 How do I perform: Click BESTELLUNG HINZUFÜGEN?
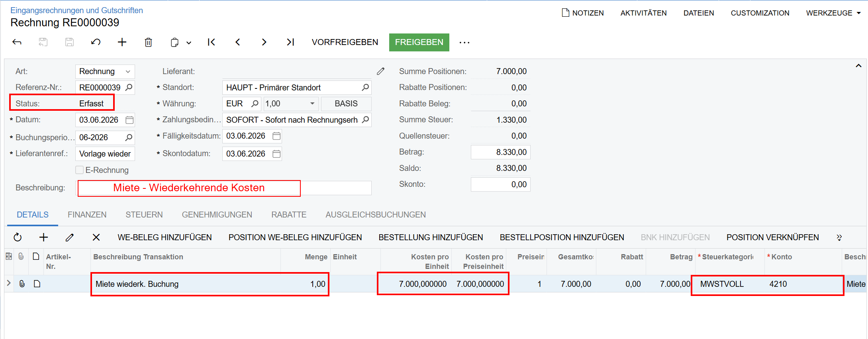coord(431,237)
